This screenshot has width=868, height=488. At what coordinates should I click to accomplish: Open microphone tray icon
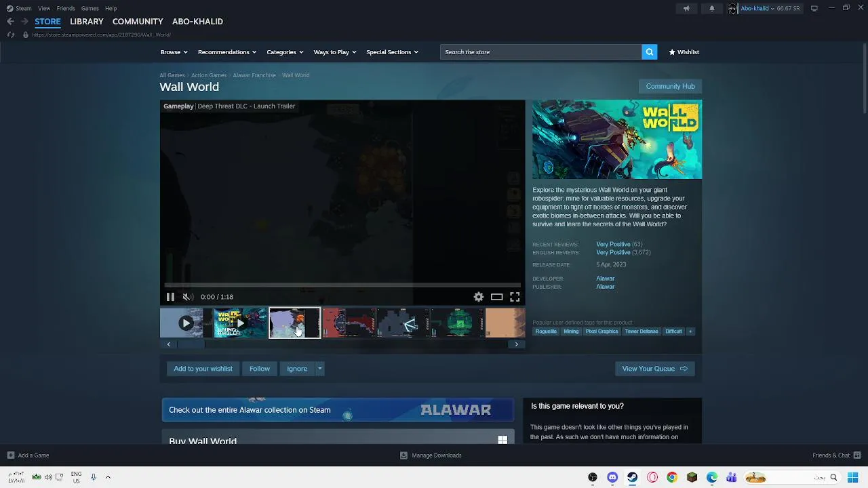94,477
